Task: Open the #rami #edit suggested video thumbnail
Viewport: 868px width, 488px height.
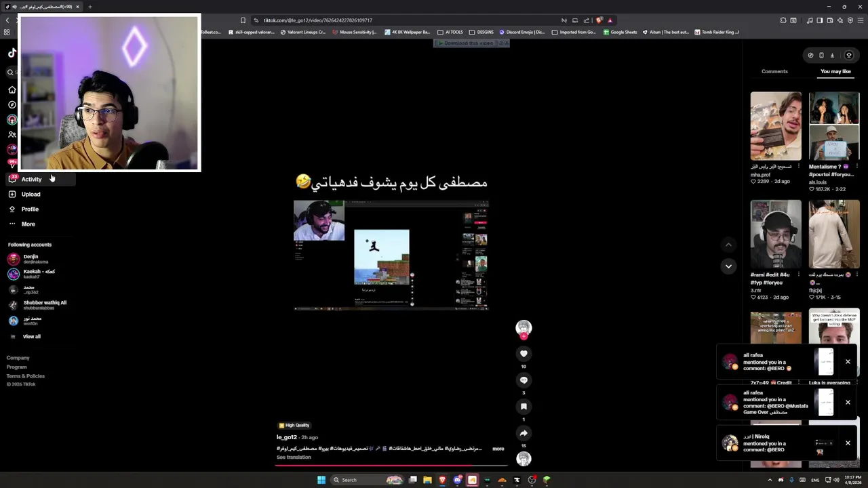Action: (x=776, y=234)
